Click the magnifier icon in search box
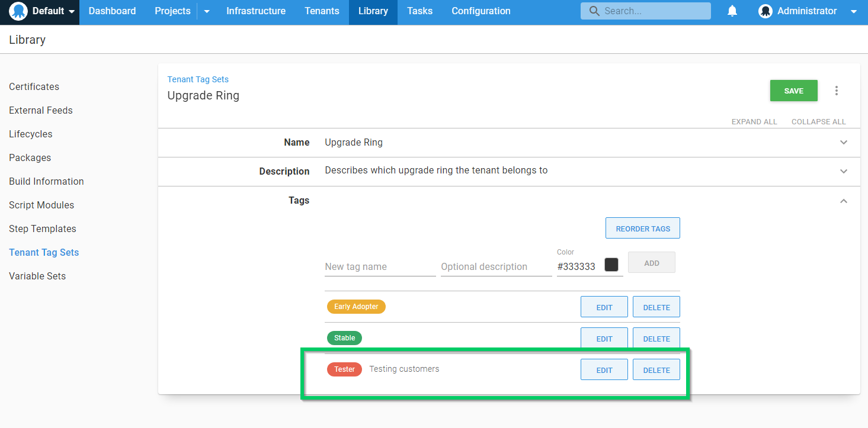Screen dimensions: 868x428 (594, 11)
